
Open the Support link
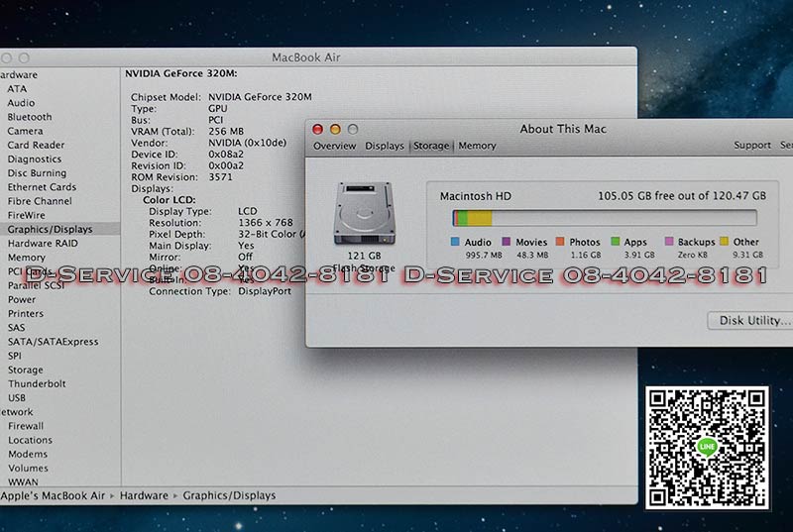752,146
